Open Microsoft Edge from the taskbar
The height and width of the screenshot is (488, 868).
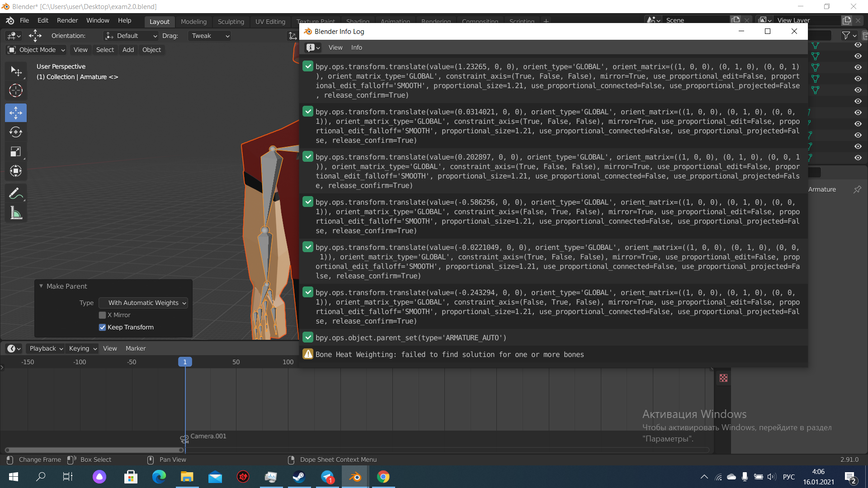[x=159, y=477]
